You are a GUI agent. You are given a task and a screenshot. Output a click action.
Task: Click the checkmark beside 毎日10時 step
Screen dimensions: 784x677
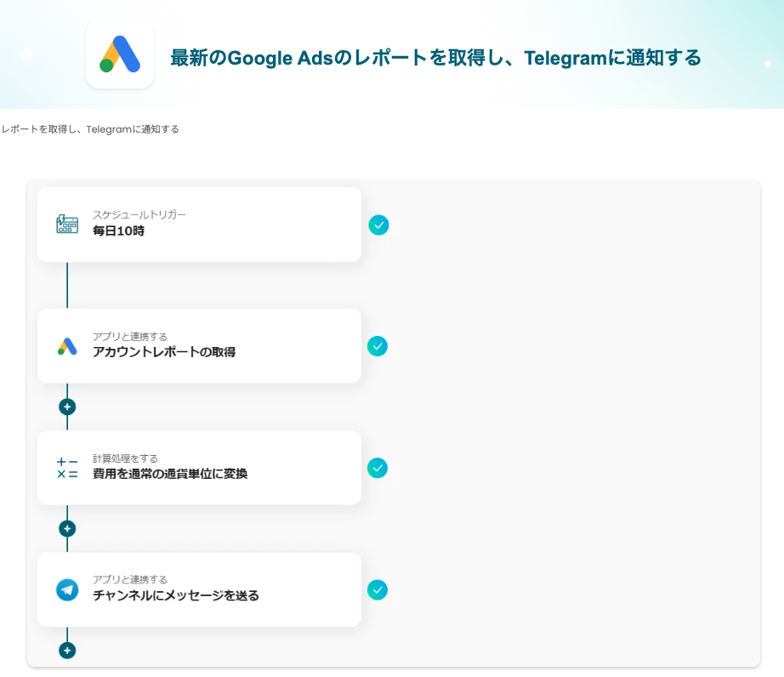tap(378, 225)
